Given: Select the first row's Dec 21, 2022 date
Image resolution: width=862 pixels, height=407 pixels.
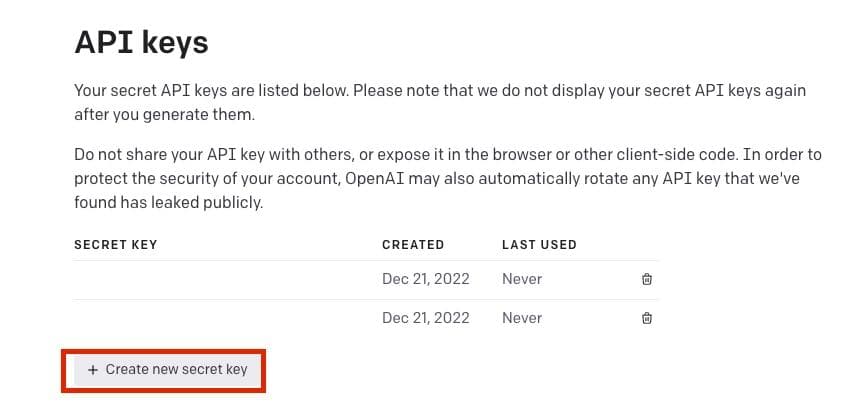Looking at the screenshot, I should point(425,279).
